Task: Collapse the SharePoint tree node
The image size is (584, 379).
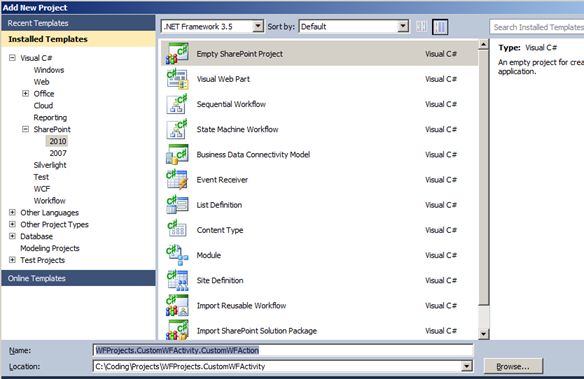Action: [x=25, y=129]
